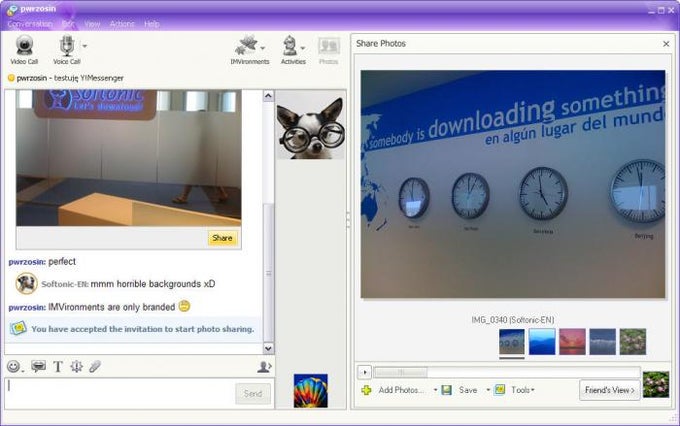Click Softonic-EN's small dog avatar in chat
The image size is (680, 426).
(x=26, y=284)
